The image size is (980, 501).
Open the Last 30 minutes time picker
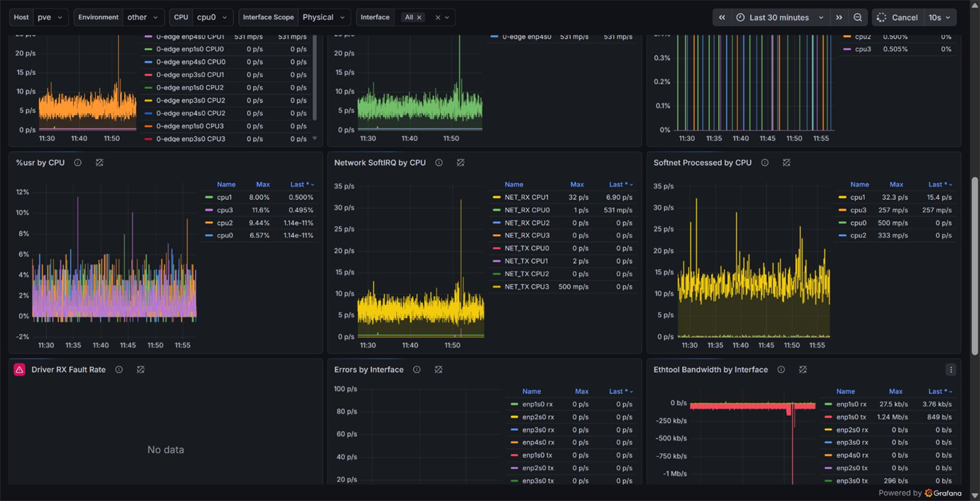pyautogui.click(x=781, y=18)
